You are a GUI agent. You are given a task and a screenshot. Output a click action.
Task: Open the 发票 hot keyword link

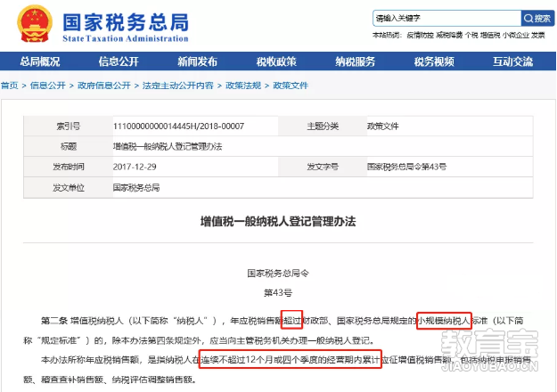tap(537, 35)
